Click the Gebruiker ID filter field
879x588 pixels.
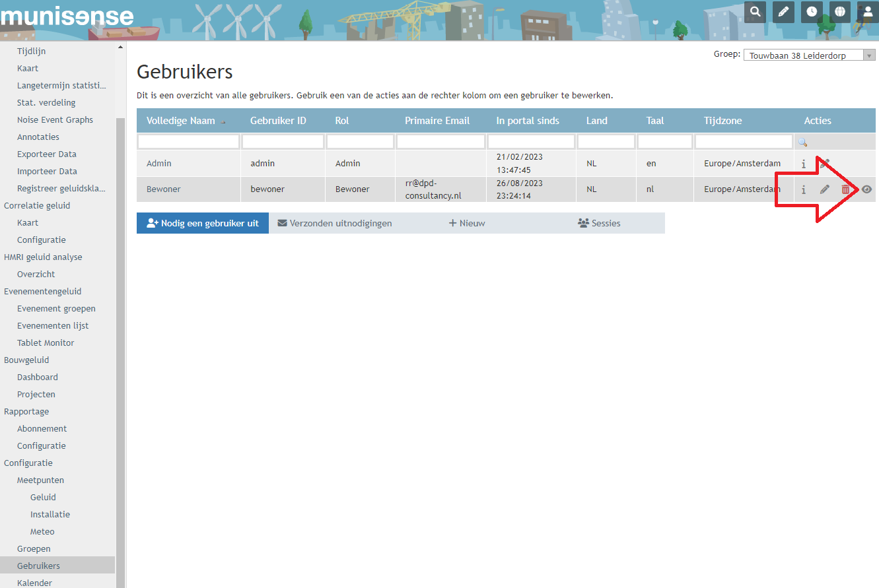pos(283,142)
